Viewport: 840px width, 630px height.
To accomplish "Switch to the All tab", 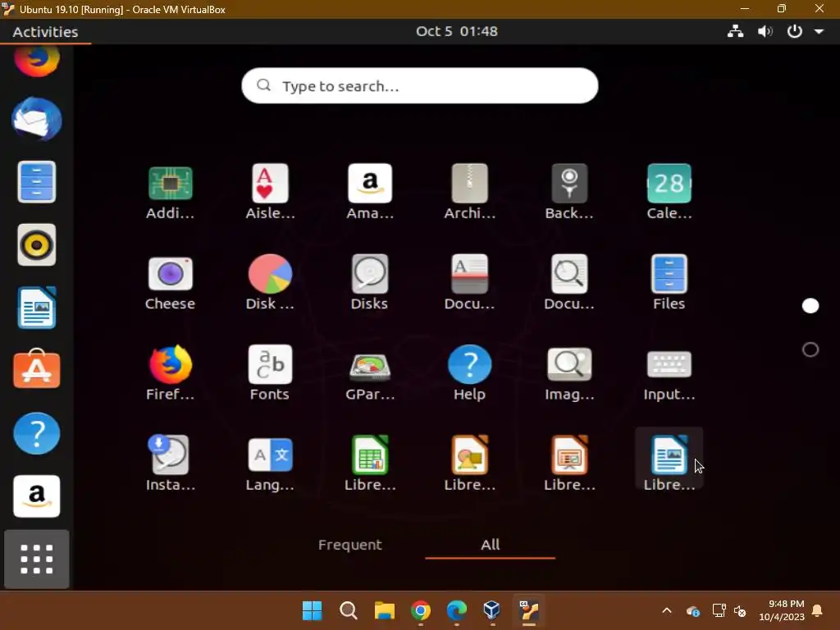I will pos(491,545).
